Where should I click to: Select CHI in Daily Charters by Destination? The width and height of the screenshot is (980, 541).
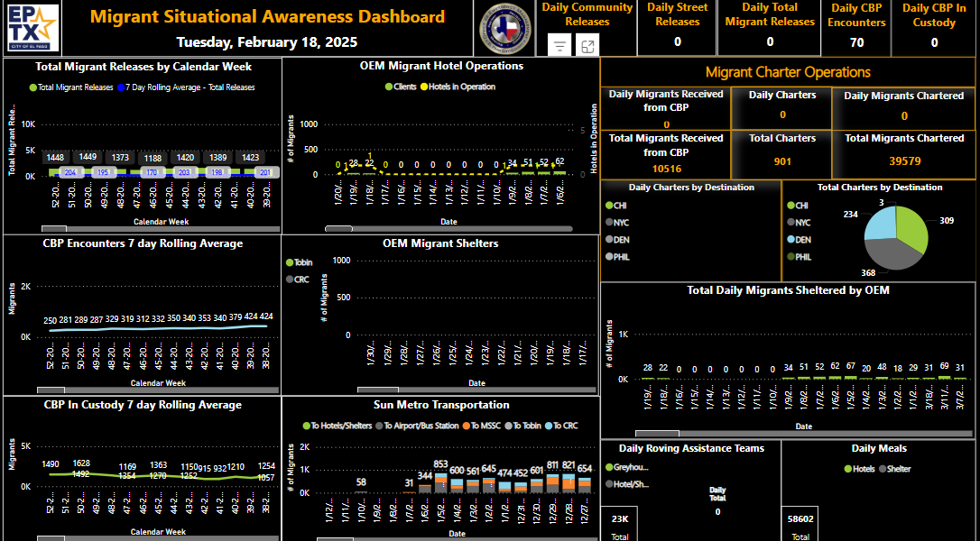pos(609,206)
